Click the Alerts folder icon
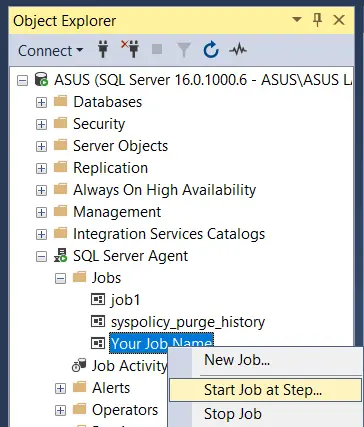 (80, 387)
